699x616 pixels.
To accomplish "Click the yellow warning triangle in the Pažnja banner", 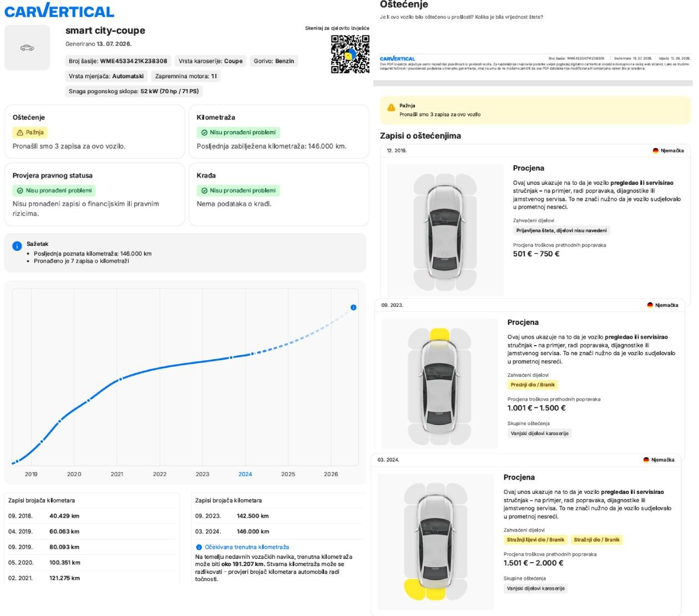I will click(391, 107).
